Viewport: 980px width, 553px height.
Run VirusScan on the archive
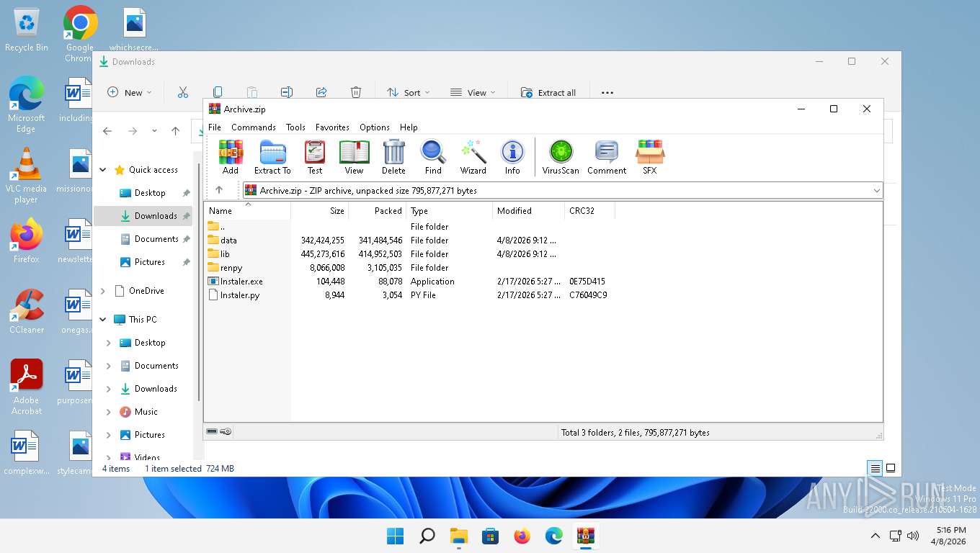561,157
